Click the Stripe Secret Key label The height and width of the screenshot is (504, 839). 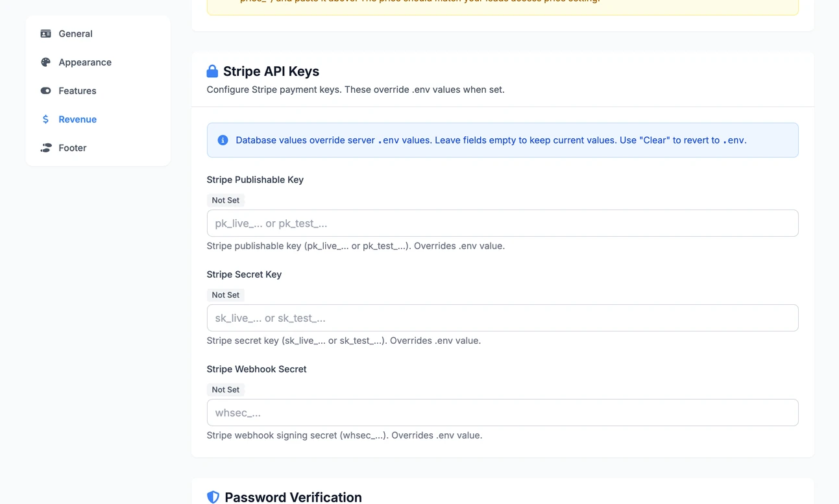(244, 274)
